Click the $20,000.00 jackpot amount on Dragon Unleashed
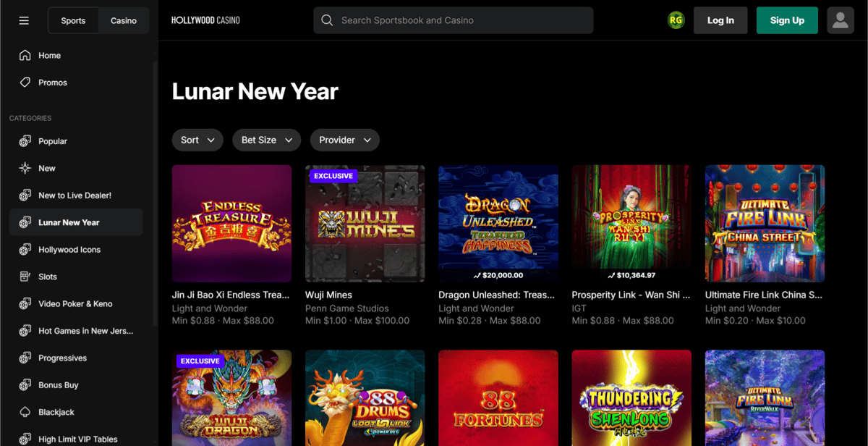This screenshot has height=446, width=868. [503, 275]
